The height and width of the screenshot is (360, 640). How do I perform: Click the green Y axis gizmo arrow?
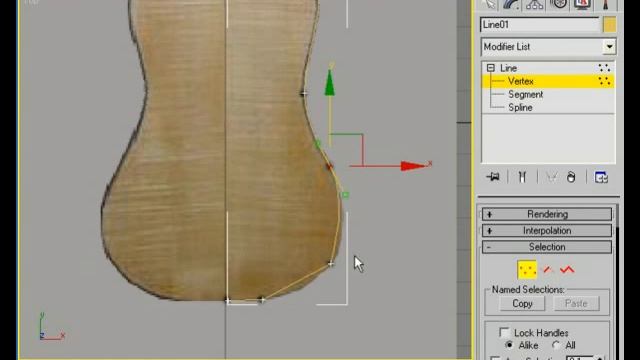(329, 82)
